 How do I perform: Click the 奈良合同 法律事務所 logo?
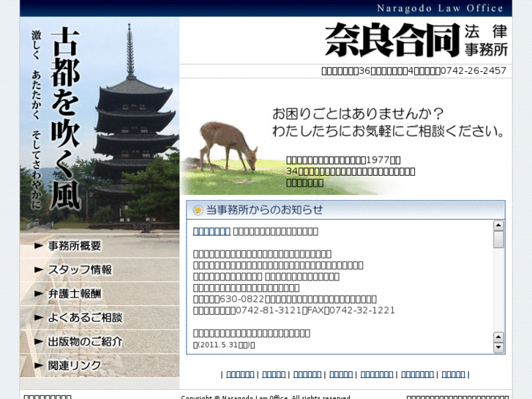[416, 40]
